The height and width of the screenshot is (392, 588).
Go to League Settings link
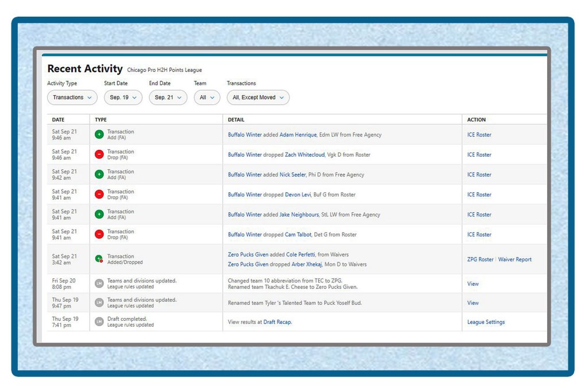click(486, 322)
